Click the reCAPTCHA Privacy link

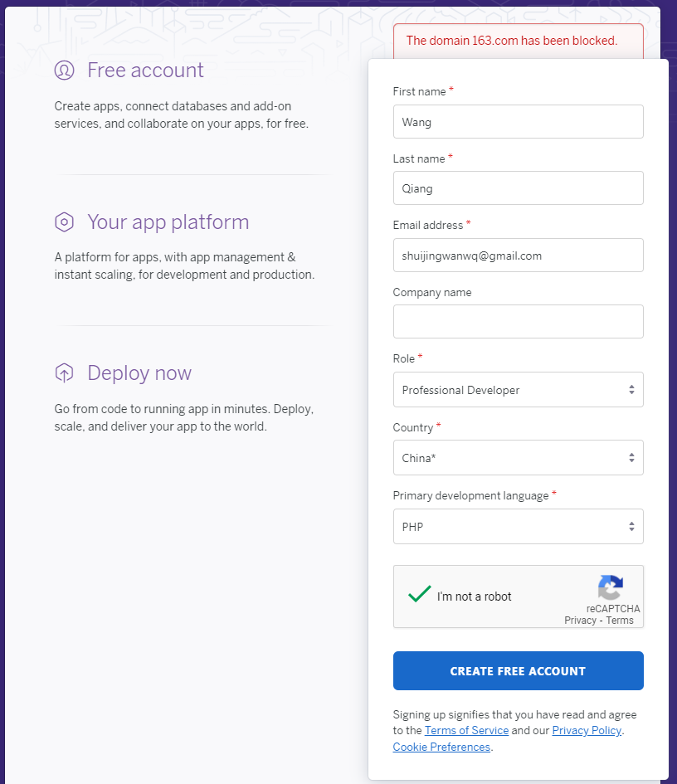coord(580,621)
